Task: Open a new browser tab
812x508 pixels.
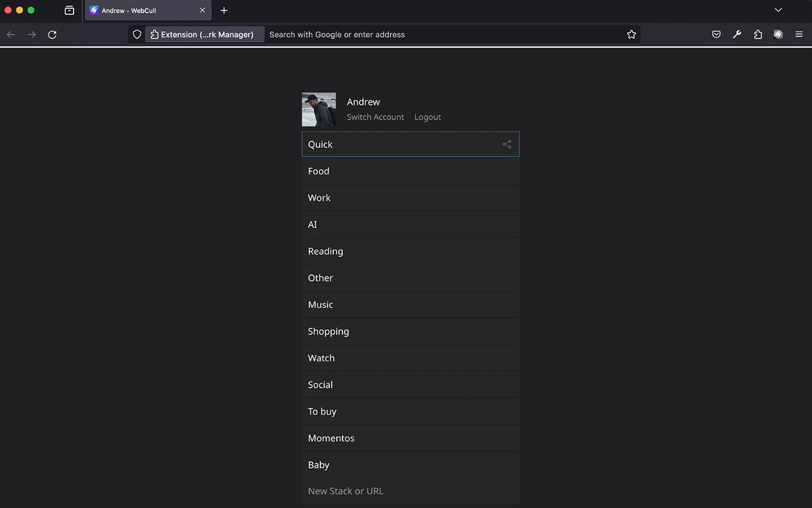Action: click(224, 11)
